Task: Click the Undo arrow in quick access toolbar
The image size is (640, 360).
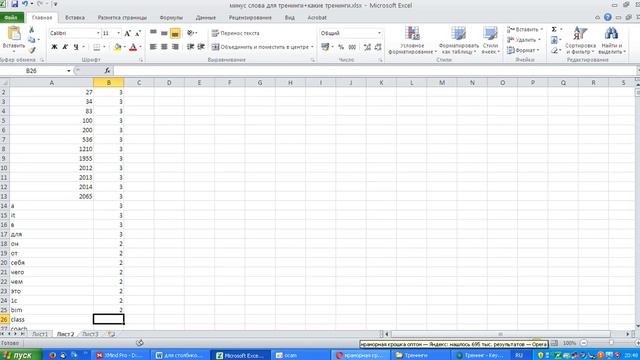Action: click(x=25, y=4)
